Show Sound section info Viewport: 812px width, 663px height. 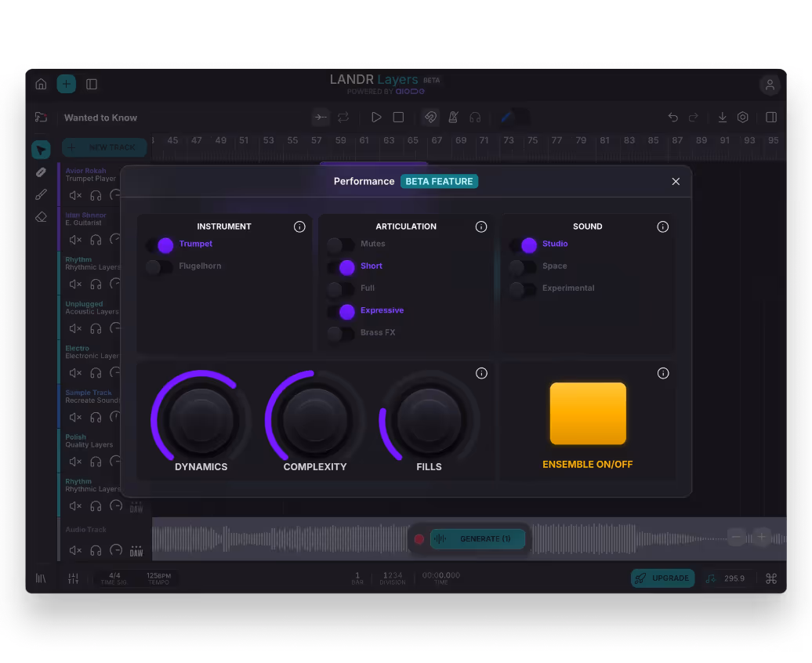click(663, 226)
